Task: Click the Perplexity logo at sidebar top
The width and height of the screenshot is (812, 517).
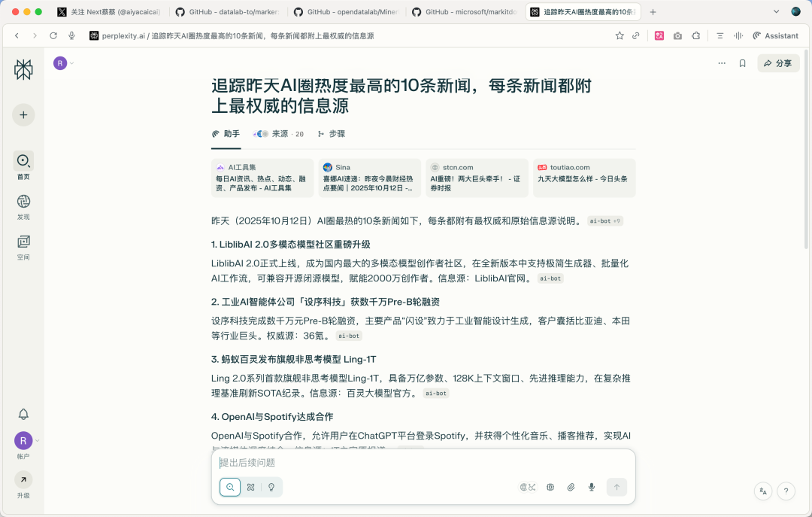Action: (23, 69)
